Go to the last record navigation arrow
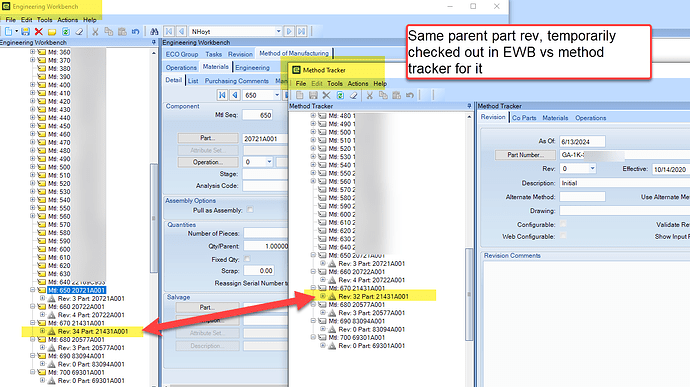This screenshot has width=690, height=387. (301, 32)
